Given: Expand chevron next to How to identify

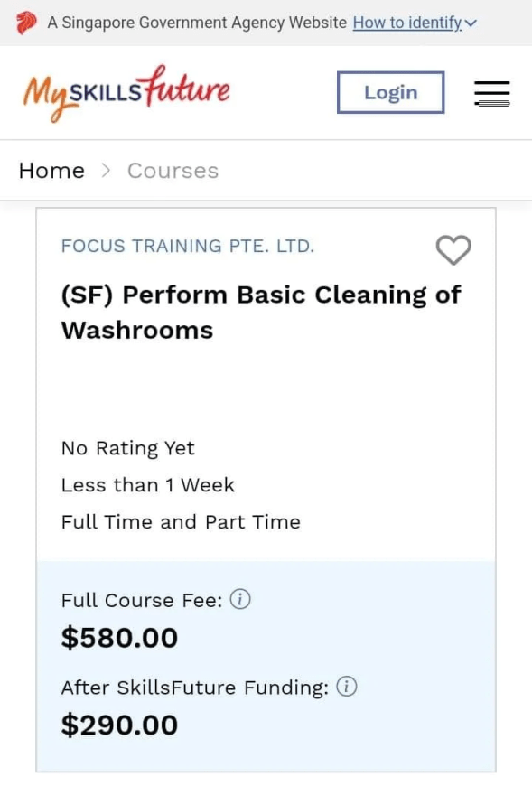Looking at the screenshot, I should (x=471, y=23).
